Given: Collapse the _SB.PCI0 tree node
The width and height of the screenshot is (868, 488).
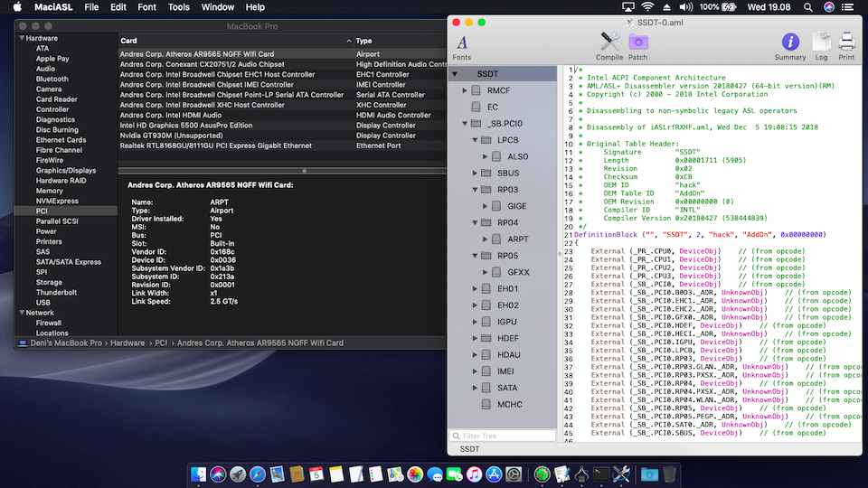Looking at the screenshot, I should point(465,124).
